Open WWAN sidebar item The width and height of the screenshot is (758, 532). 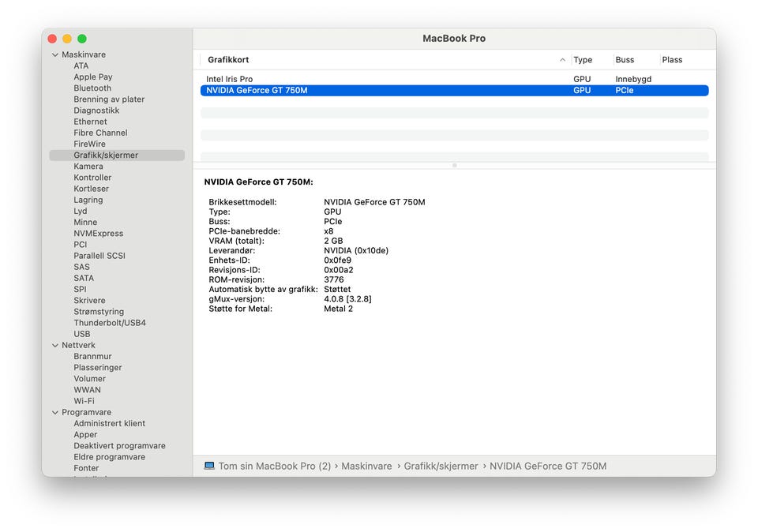click(x=87, y=390)
